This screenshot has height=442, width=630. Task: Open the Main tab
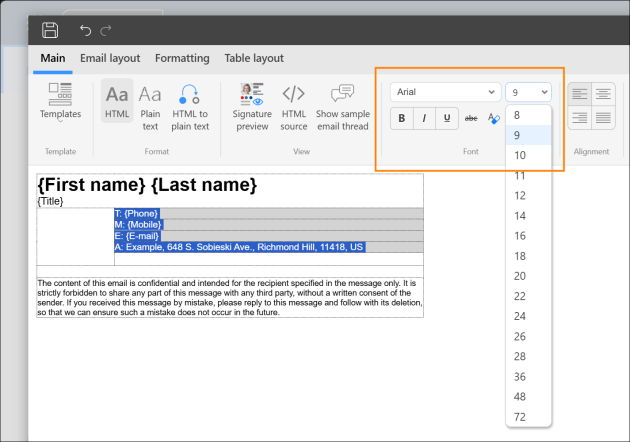coord(53,58)
